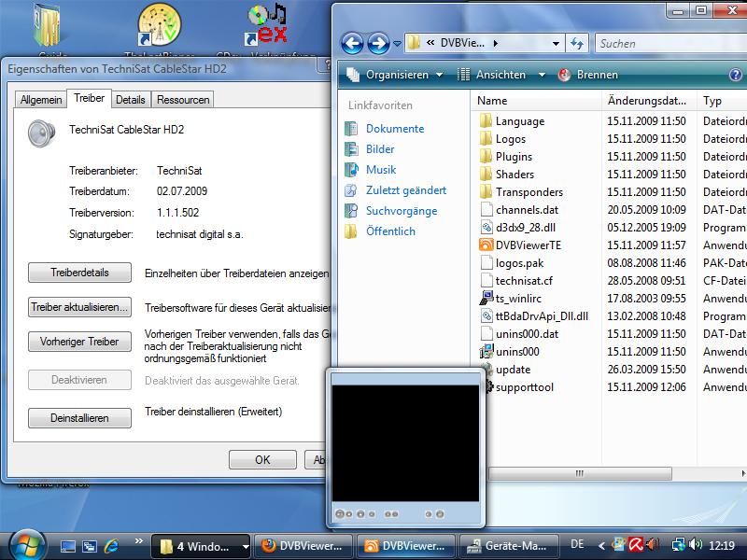Switch to the Ressourcen tab
The image size is (747, 560).
pyautogui.click(x=183, y=99)
